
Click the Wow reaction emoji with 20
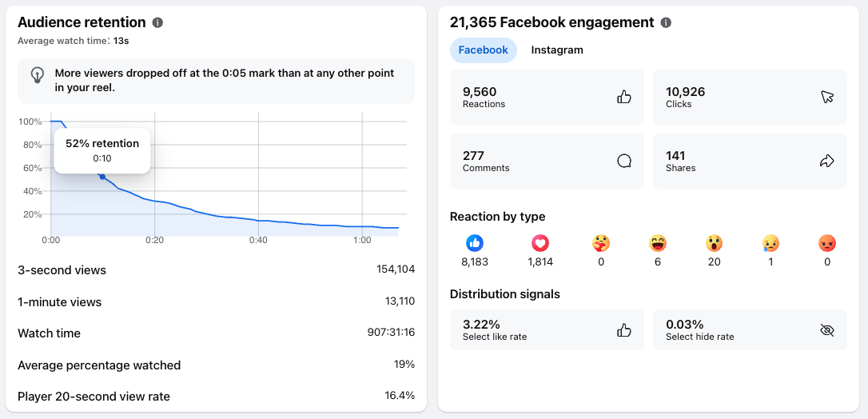click(x=714, y=242)
